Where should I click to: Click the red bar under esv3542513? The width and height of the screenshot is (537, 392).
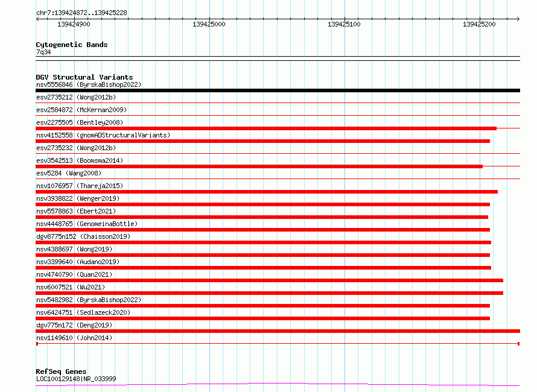[259, 166]
